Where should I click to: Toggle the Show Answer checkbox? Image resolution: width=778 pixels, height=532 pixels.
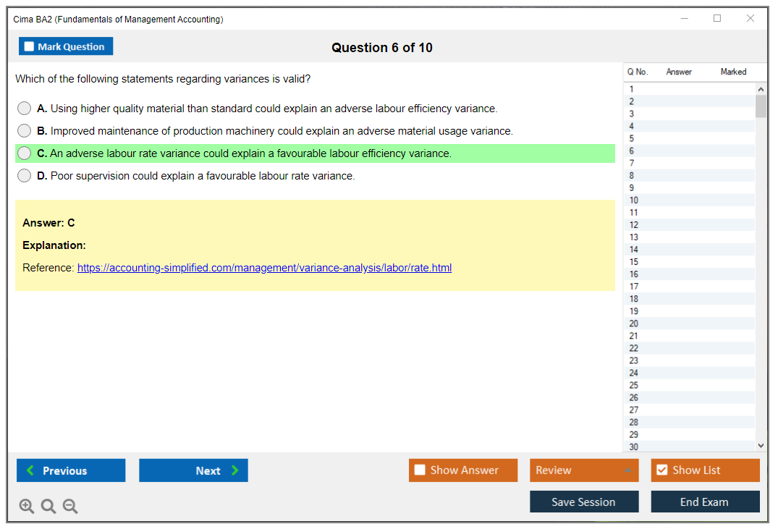click(420, 470)
